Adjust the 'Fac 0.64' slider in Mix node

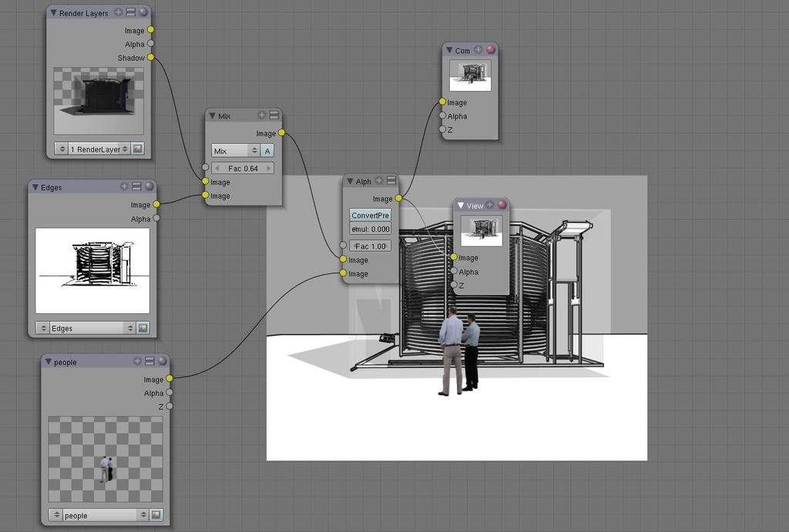[243, 168]
